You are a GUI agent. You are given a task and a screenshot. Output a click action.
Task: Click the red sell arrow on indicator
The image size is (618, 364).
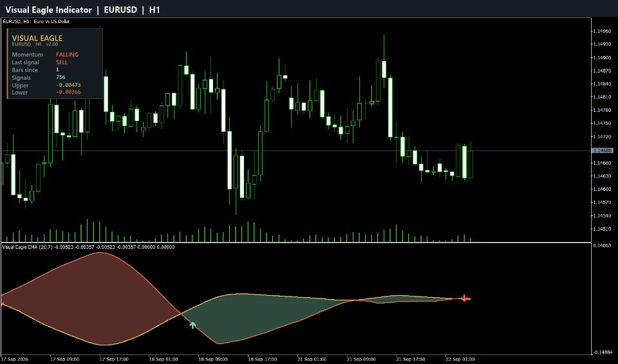coord(465,298)
